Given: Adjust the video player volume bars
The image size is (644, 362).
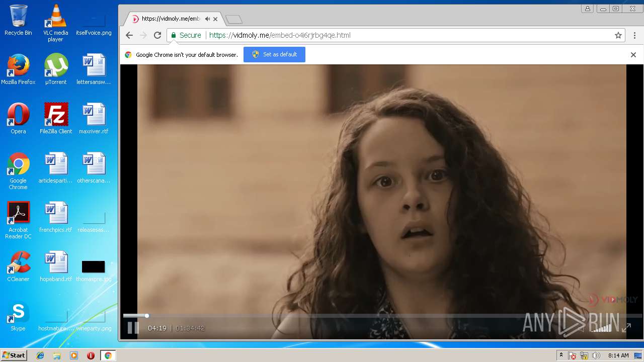Looking at the screenshot, I should pos(601,328).
